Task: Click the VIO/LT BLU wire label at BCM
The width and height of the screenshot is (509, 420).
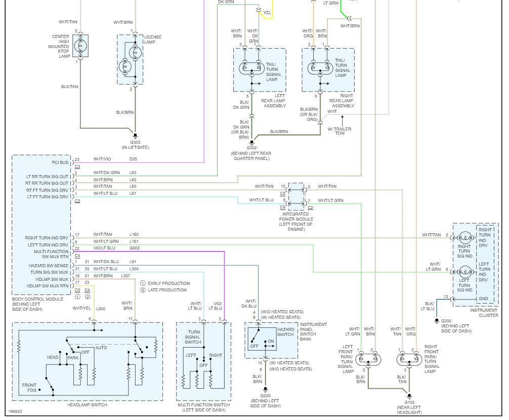Action: click(104, 248)
